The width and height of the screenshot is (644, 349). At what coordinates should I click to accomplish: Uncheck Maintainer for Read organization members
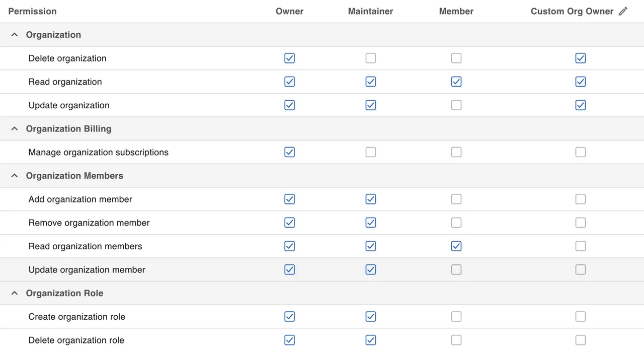(371, 246)
